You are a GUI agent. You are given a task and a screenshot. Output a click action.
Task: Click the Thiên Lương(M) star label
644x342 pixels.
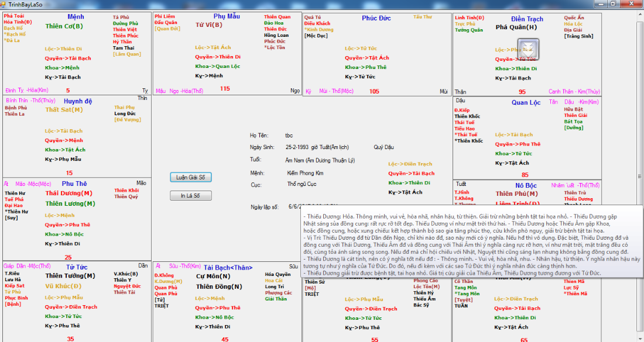coord(70,203)
